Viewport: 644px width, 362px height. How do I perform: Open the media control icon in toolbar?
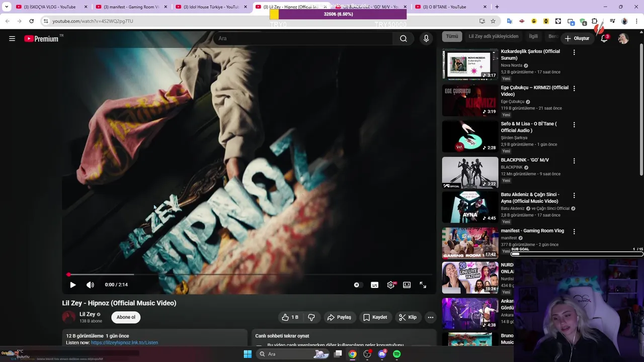(x=612, y=21)
